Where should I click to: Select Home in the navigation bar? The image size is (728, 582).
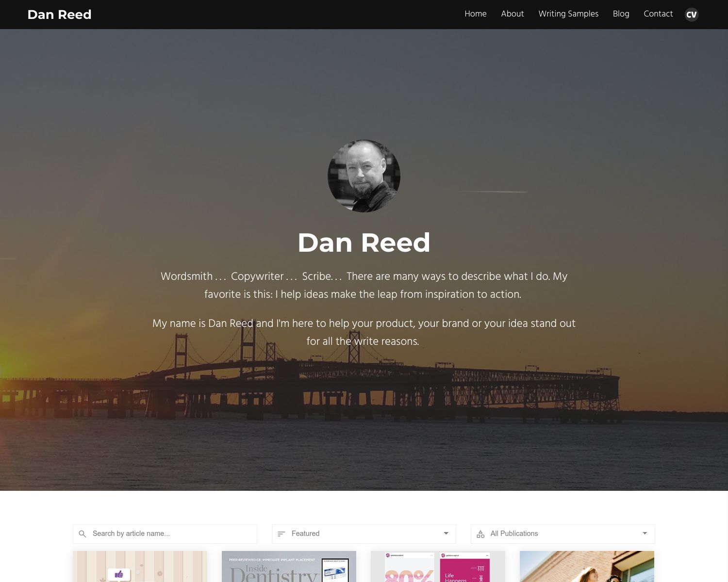pyautogui.click(x=475, y=14)
